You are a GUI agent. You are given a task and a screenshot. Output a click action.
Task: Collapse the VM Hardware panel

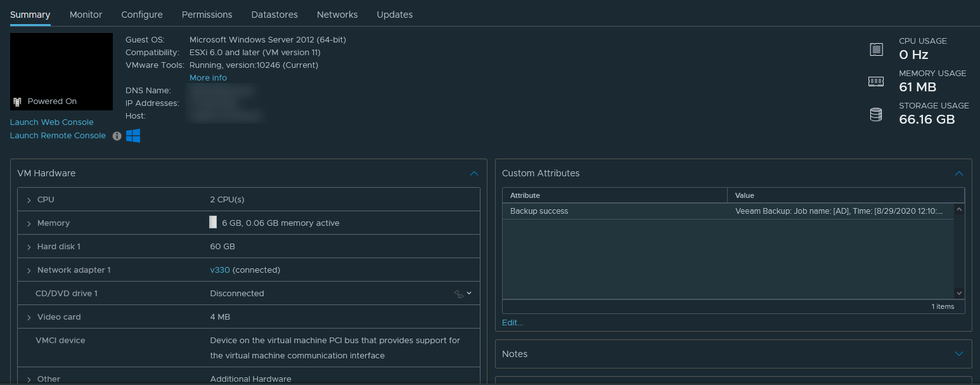tap(474, 173)
